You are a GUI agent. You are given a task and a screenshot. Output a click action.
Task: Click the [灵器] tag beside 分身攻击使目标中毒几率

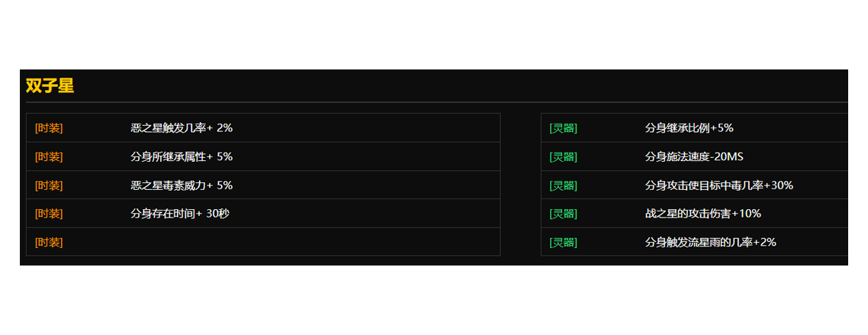(563, 185)
